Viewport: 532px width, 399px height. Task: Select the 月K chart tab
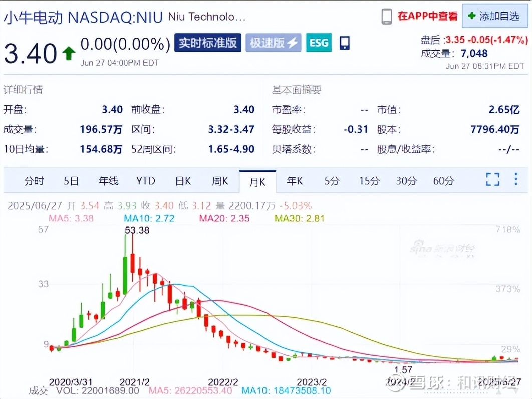(257, 182)
